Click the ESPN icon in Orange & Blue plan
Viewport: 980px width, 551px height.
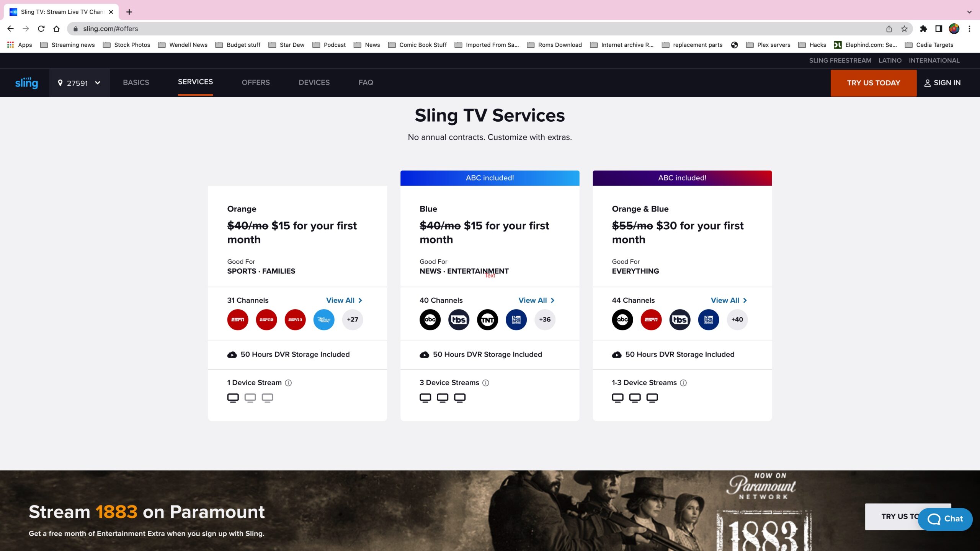click(x=651, y=320)
